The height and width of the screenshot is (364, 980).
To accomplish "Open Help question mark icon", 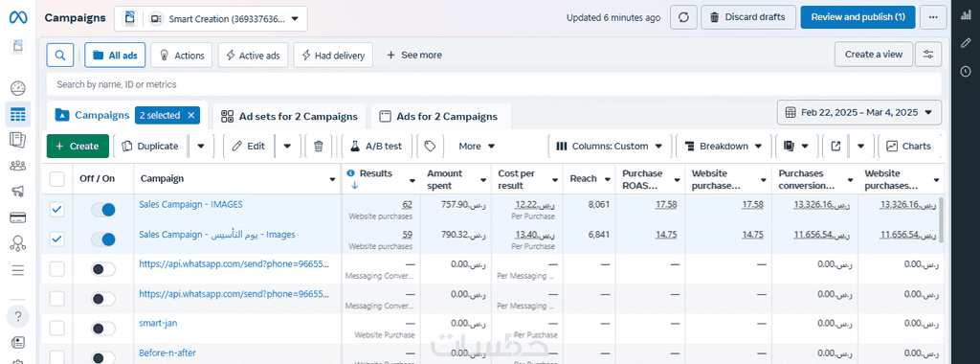I will 17,315.
